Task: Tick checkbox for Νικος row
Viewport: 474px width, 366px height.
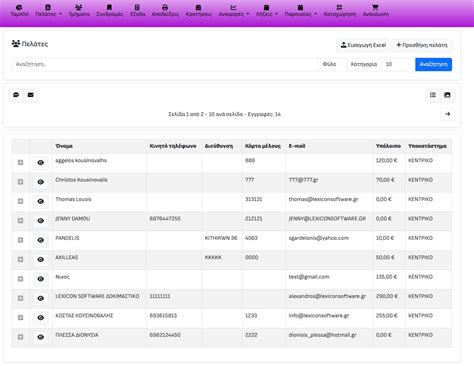Action: coord(20,278)
